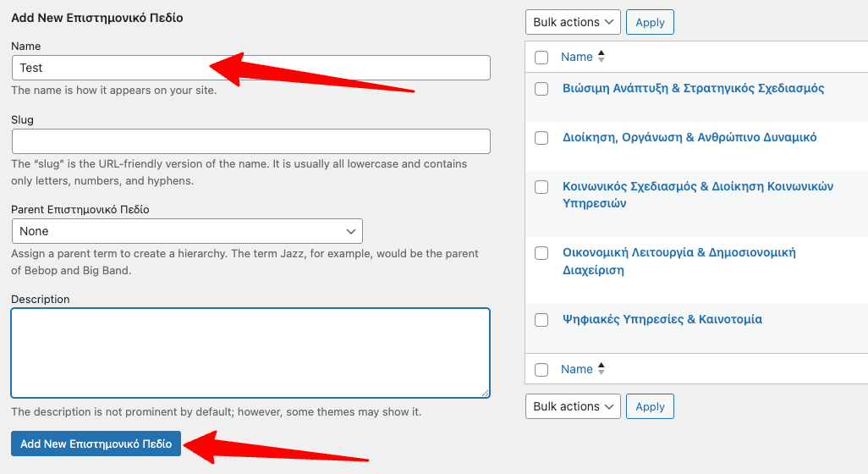Open the Parent Επιστημονικό Πεδίο dropdown

tap(187, 231)
